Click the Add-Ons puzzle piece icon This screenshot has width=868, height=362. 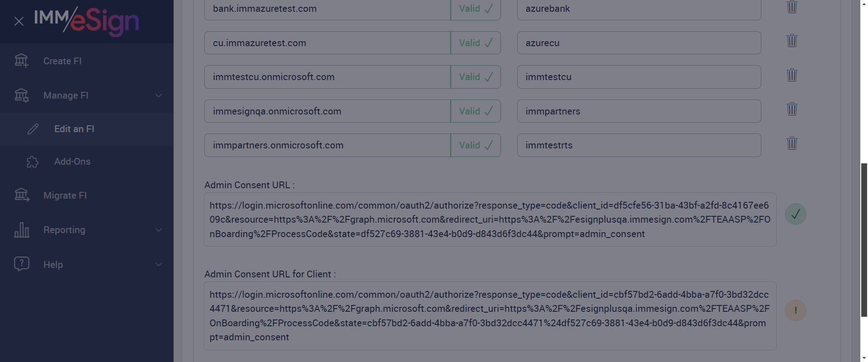click(33, 162)
